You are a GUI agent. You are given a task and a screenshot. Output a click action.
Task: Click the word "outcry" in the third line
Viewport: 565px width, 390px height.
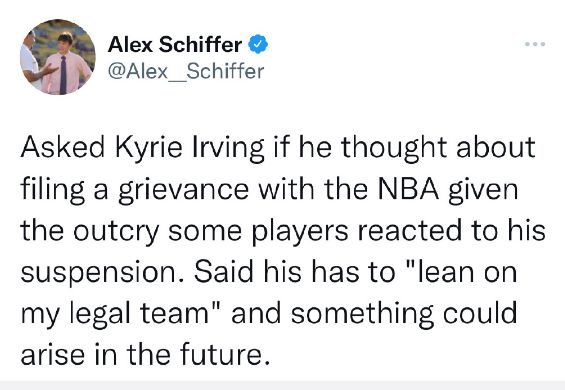point(116,232)
